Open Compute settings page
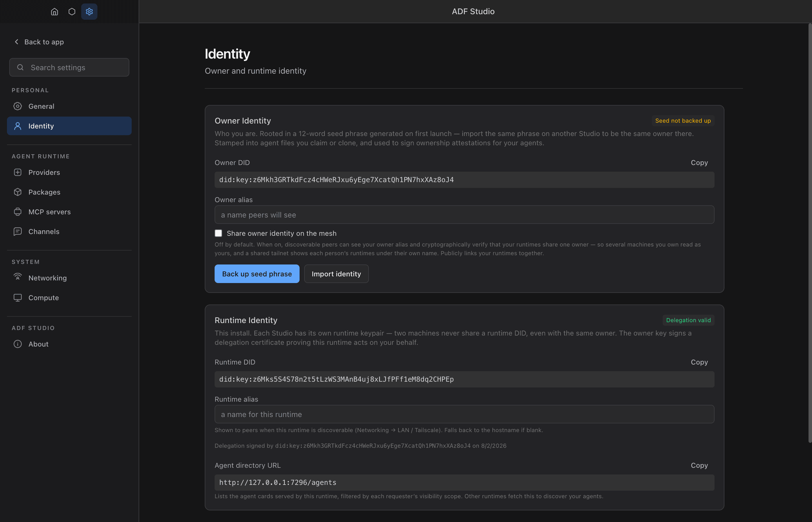 (x=69, y=298)
